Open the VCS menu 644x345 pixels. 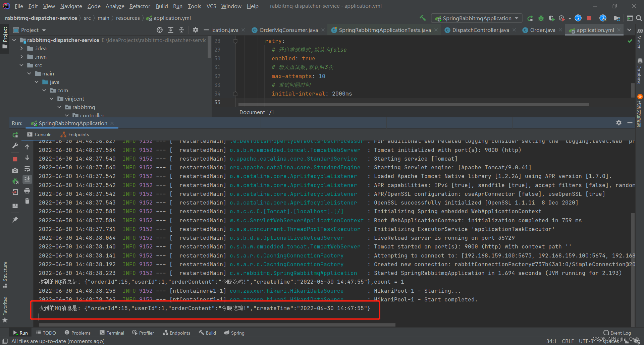click(x=211, y=6)
